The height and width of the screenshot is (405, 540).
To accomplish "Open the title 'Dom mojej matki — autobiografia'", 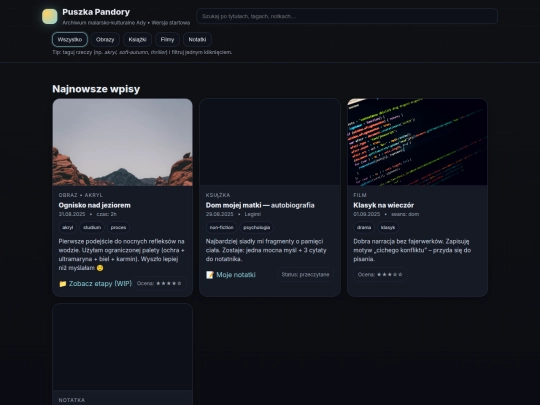I will 260,205.
